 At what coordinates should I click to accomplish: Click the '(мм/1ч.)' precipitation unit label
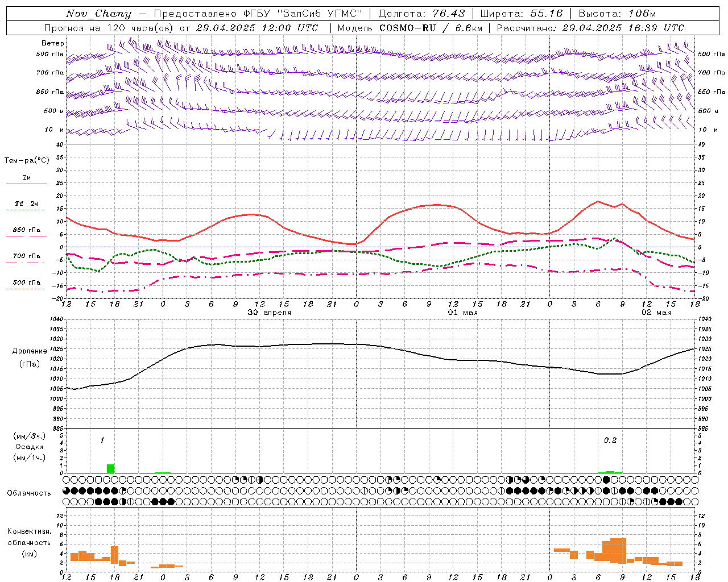[x=30, y=457]
